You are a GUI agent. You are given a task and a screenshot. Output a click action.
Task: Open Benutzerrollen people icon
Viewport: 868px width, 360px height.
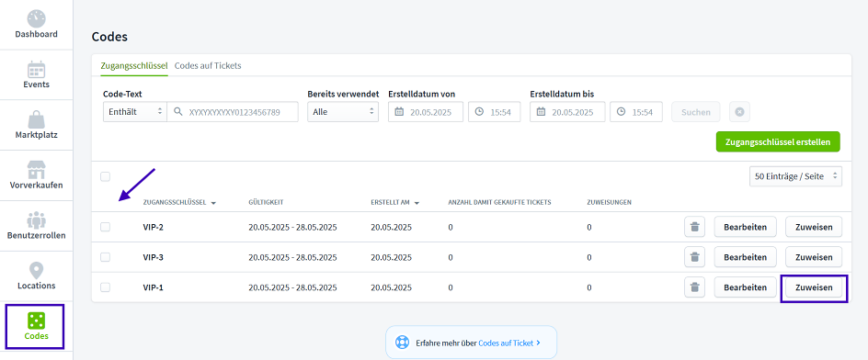click(36, 220)
